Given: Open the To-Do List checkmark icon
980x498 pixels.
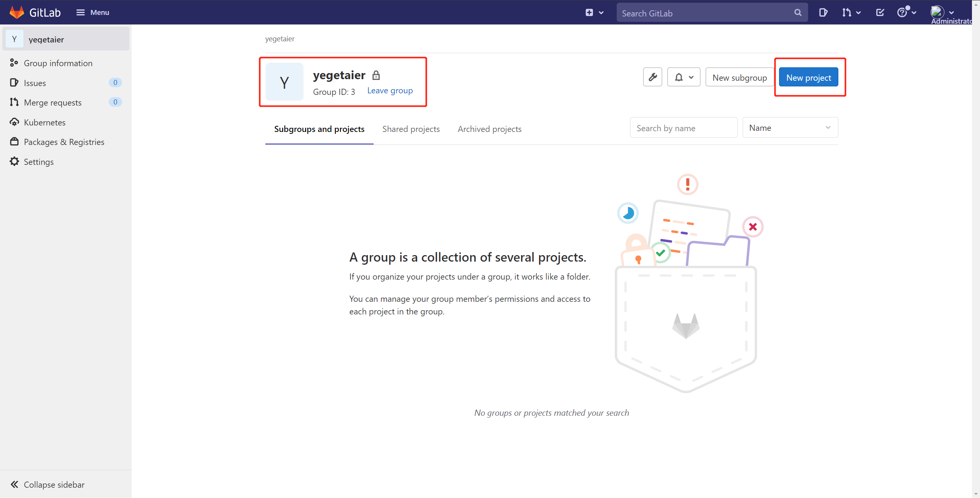Looking at the screenshot, I should (880, 13).
